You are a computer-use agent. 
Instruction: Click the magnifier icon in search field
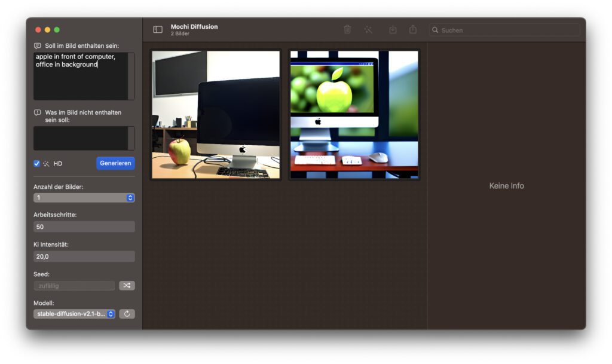436,30
